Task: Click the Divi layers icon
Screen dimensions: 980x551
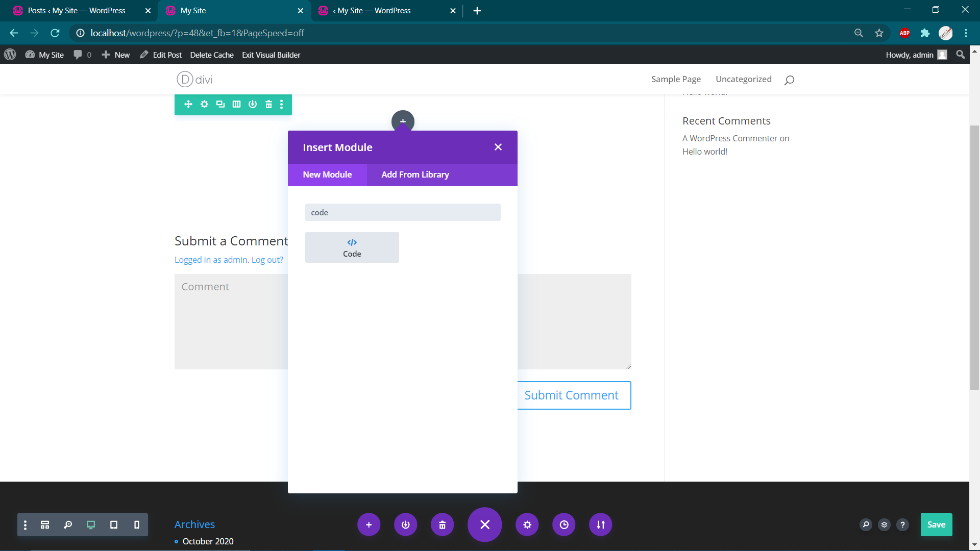Action: (x=884, y=524)
